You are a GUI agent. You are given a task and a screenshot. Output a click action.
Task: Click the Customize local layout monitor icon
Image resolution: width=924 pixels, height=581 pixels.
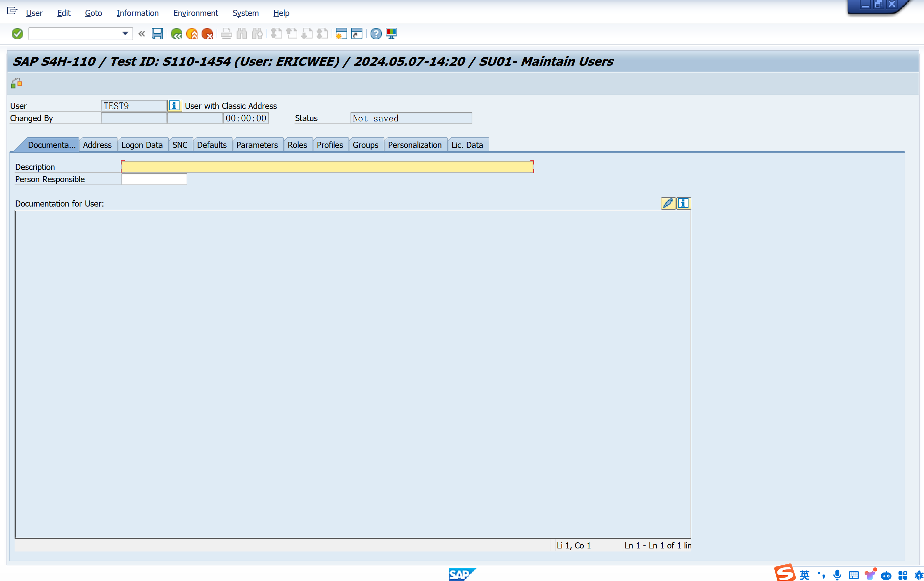click(x=391, y=34)
